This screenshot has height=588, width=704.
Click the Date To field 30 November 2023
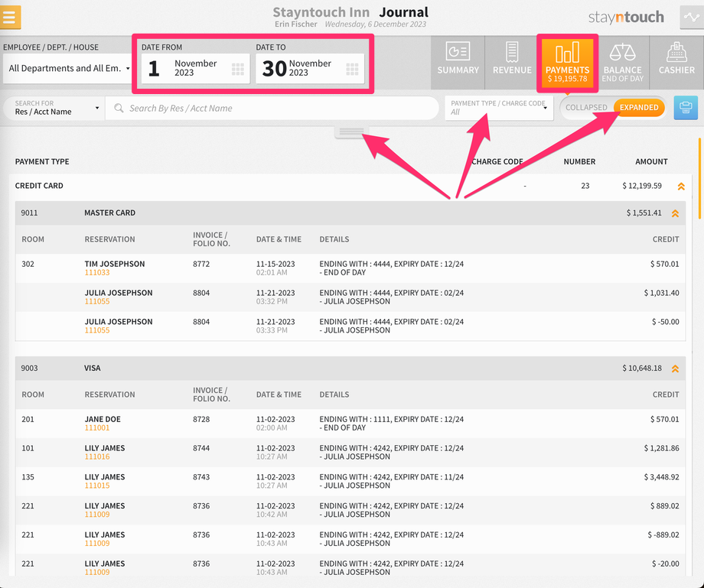point(310,69)
